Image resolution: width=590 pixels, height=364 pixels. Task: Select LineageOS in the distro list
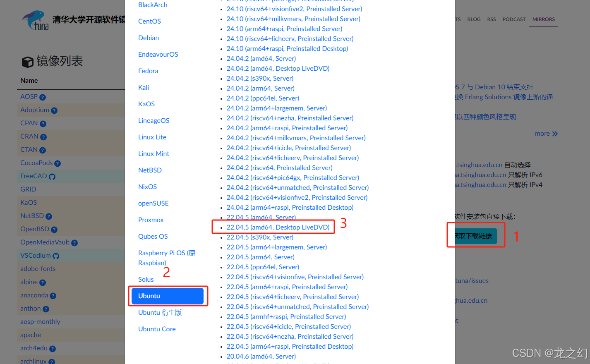(153, 120)
